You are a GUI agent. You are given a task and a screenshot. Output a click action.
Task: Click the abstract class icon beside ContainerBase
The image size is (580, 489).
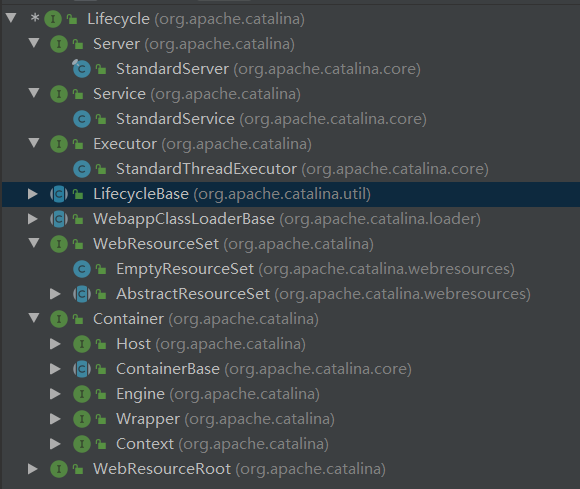82,369
